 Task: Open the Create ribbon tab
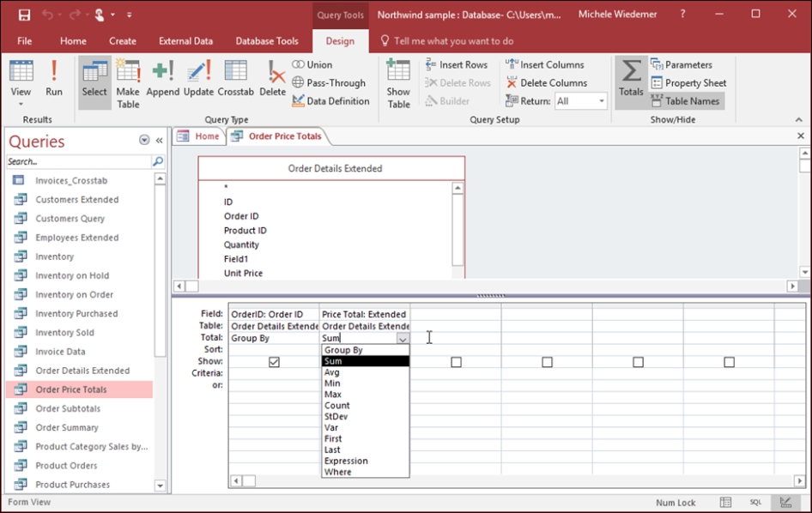click(x=123, y=41)
